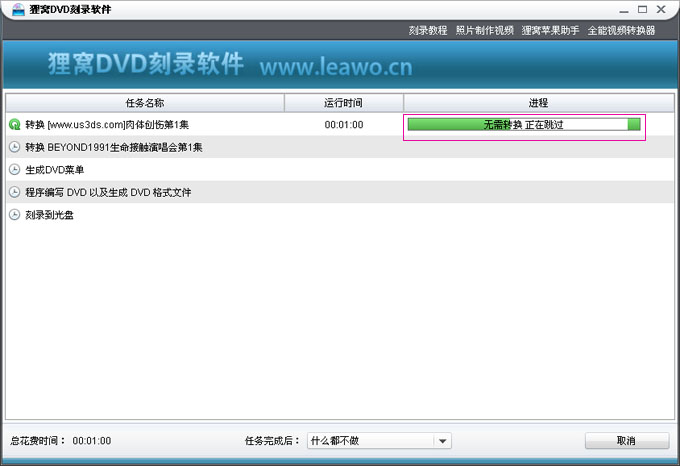Select the 生成DVD菜单 task row

(340, 170)
